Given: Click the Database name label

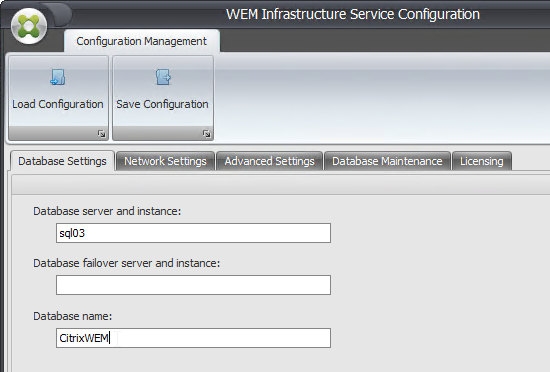Looking at the screenshot, I should (73, 316).
